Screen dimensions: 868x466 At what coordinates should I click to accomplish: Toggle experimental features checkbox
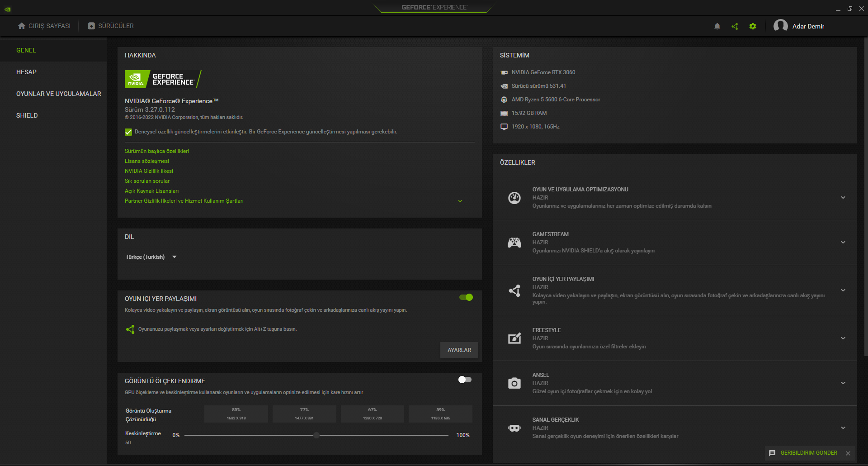pyautogui.click(x=128, y=132)
